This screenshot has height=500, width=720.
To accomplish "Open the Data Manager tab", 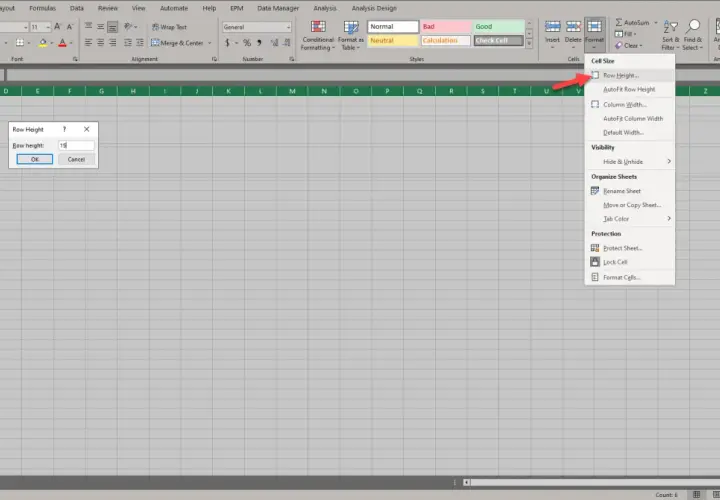I will pyautogui.click(x=278, y=8).
